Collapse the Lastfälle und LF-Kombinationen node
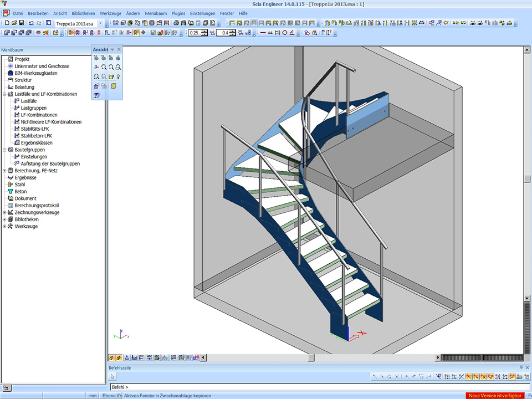This screenshot has width=532, height=399. click(x=4, y=94)
